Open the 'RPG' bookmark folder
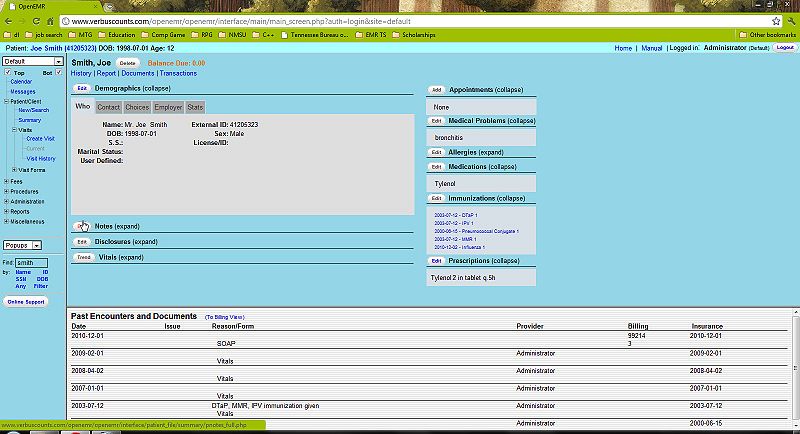This screenshot has height=434, width=800. pos(202,35)
